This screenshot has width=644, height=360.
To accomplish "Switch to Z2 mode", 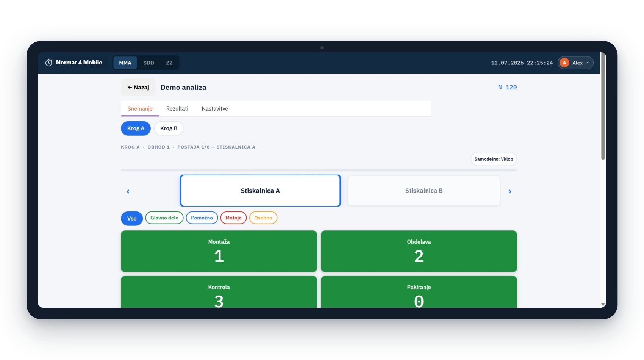I will pos(169,63).
